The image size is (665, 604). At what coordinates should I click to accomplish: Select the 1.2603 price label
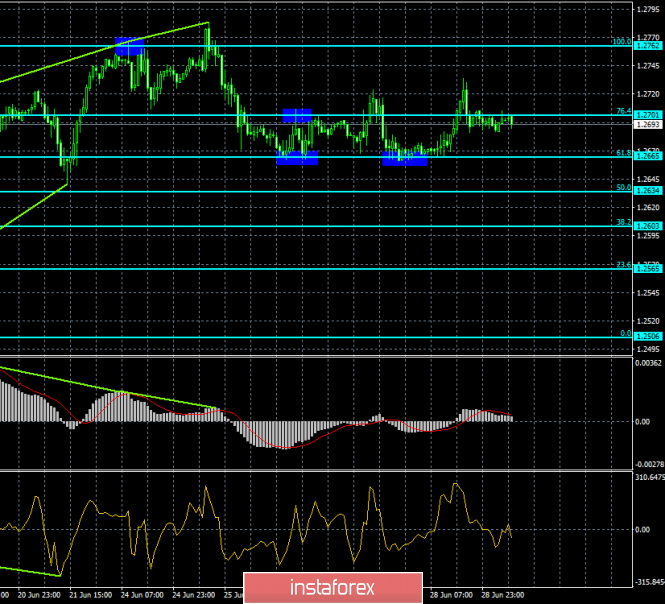pyautogui.click(x=647, y=226)
